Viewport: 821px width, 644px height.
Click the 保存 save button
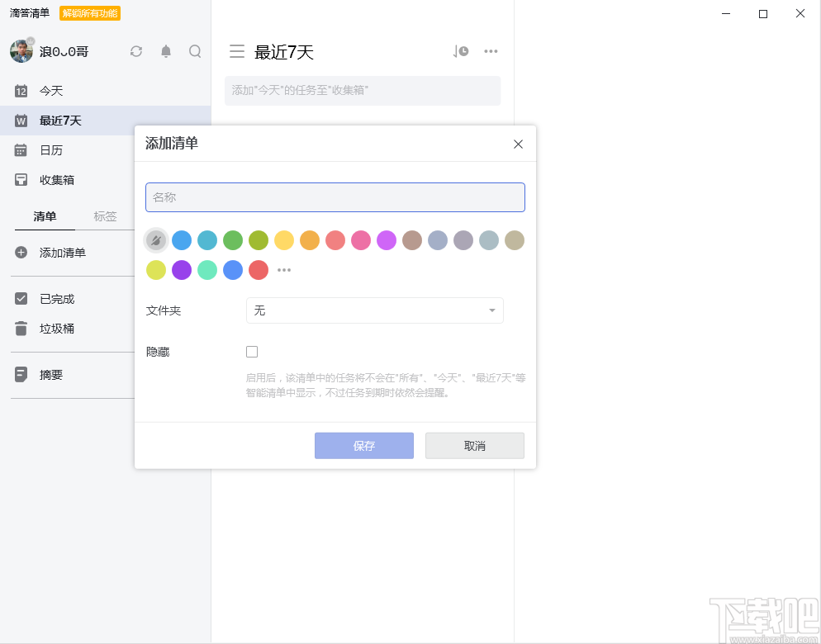click(363, 445)
